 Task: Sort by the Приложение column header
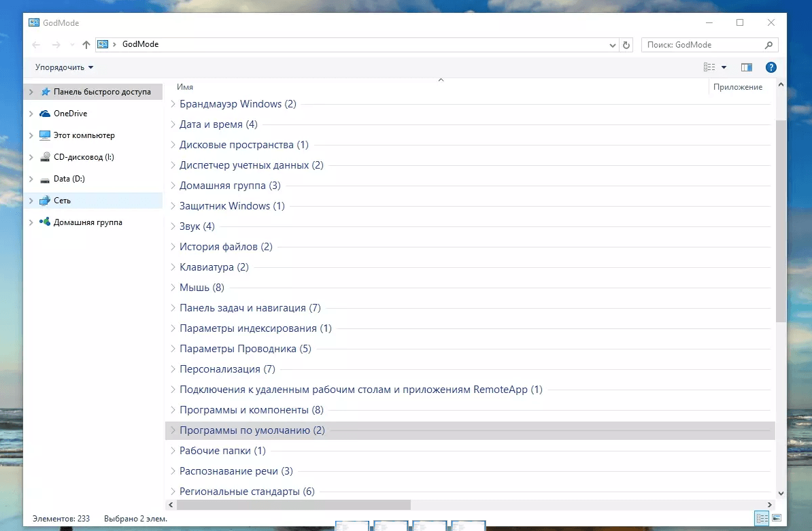tap(737, 87)
